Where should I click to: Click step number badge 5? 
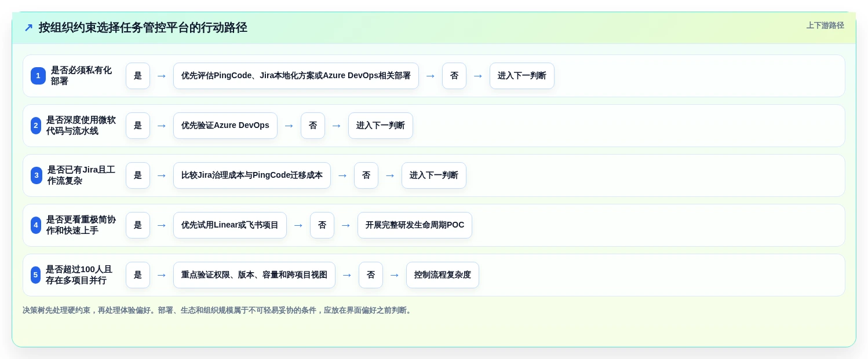click(x=35, y=275)
